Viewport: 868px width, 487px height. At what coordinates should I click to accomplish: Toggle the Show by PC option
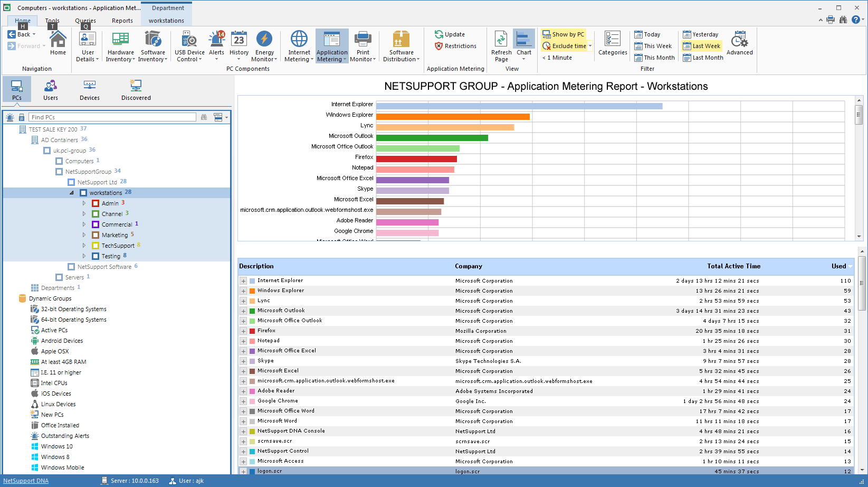(565, 34)
